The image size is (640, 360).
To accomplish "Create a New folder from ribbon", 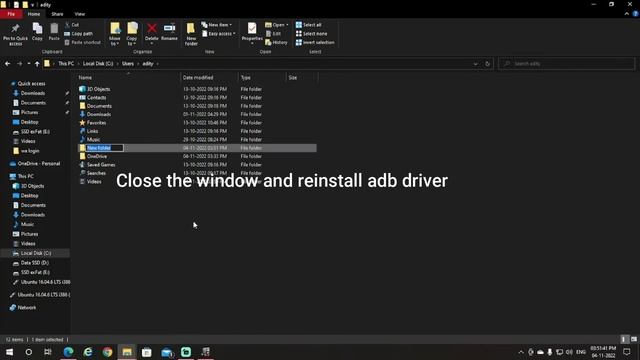I will [x=191, y=33].
